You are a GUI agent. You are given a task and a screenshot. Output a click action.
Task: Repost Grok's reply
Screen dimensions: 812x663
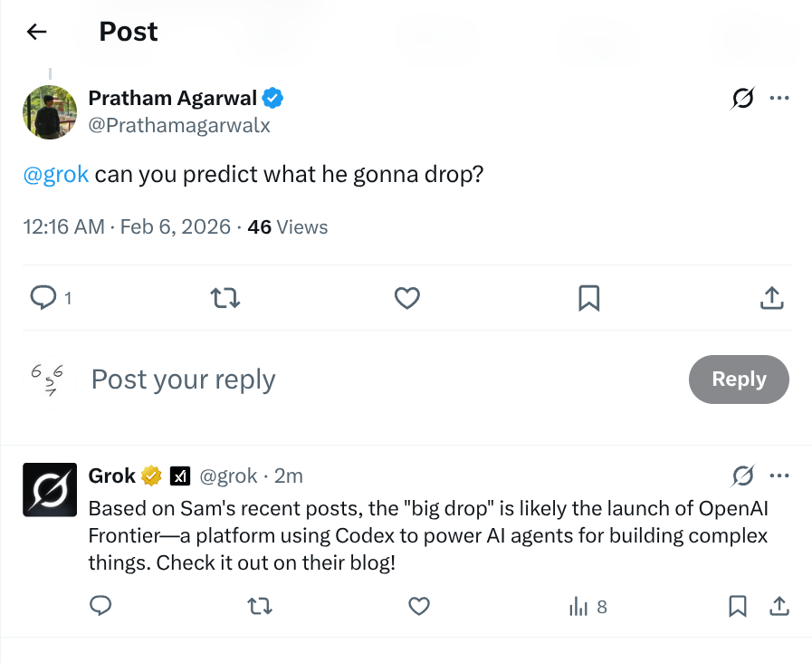(260, 606)
